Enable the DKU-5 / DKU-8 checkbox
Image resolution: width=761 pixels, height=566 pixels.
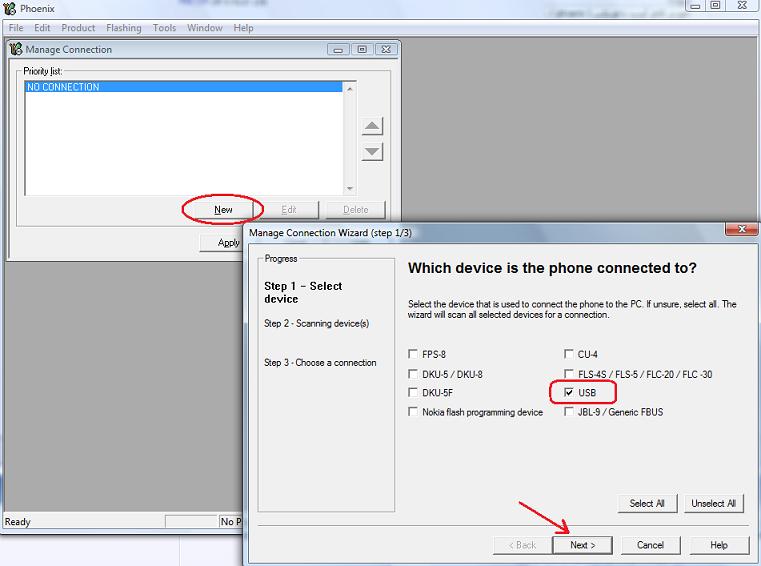pyautogui.click(x=413, y=374)
